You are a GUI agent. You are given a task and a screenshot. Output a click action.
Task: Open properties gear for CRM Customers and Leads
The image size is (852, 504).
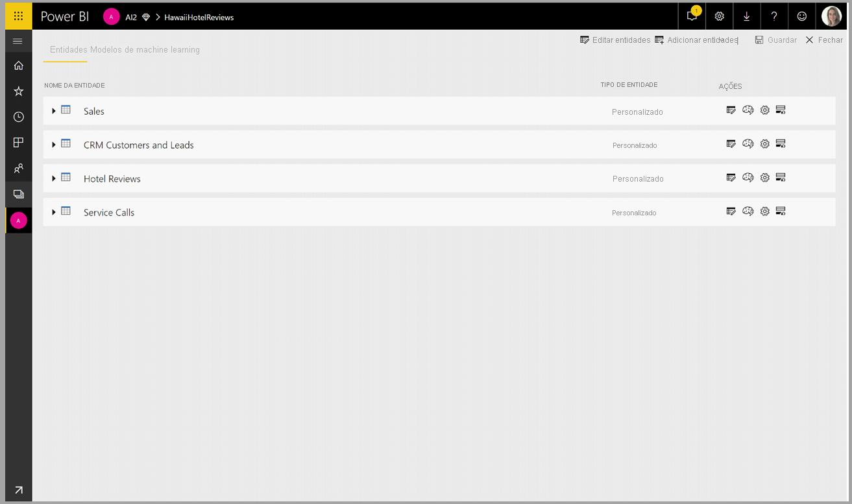point(765,144)
